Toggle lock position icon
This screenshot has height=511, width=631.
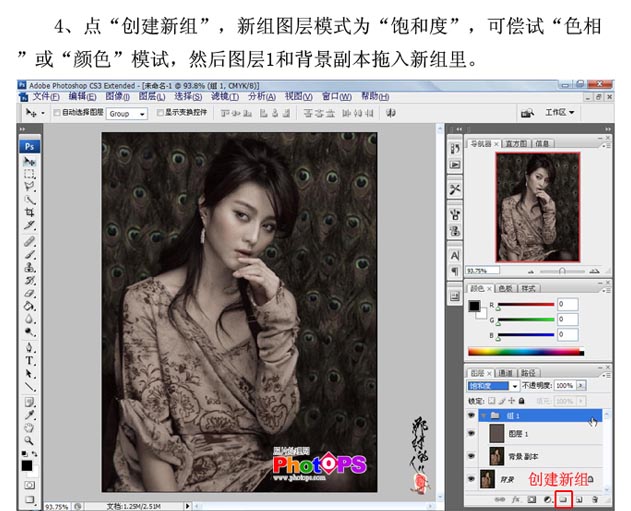511,401
